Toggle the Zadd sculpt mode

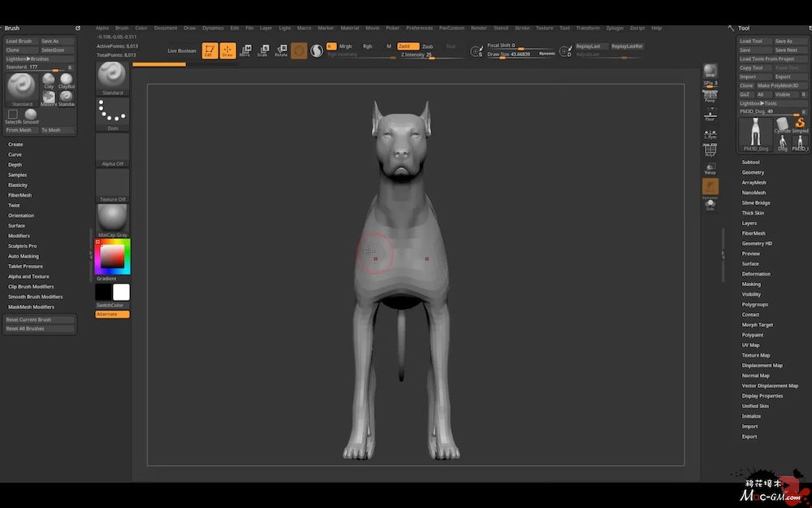(408, 46)
